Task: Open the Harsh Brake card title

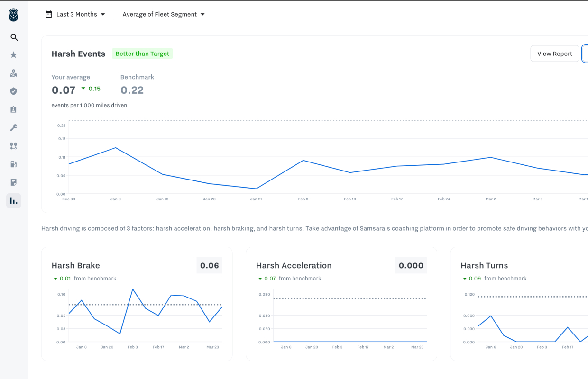Action: click(75, 265)
